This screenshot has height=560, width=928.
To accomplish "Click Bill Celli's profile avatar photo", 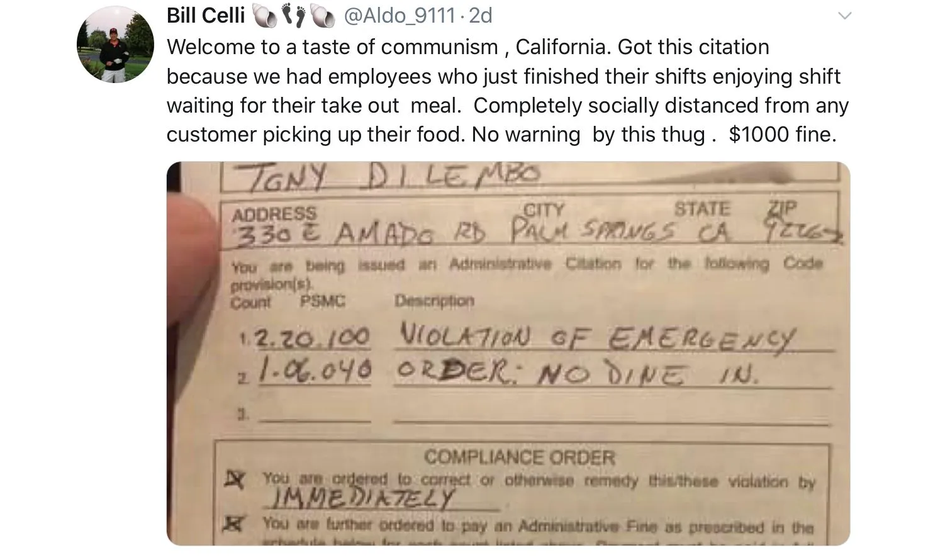I will tap(115, 45).
